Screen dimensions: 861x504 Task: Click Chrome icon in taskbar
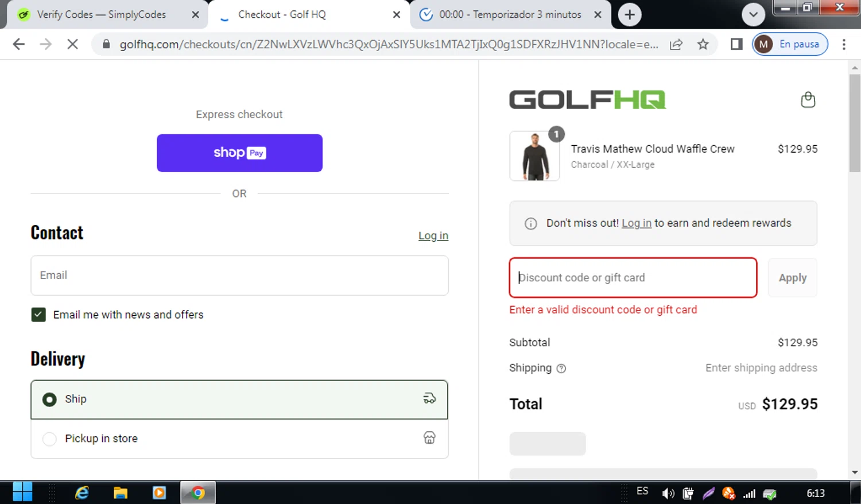(x=198, y=493)
